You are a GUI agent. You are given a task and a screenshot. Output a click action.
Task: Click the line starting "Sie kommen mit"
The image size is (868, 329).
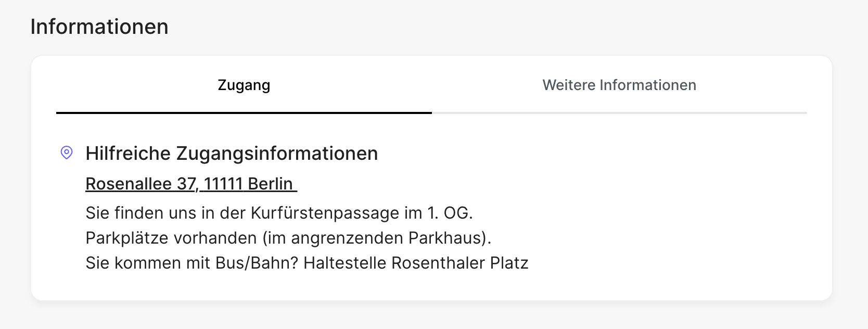pos(307,263)
